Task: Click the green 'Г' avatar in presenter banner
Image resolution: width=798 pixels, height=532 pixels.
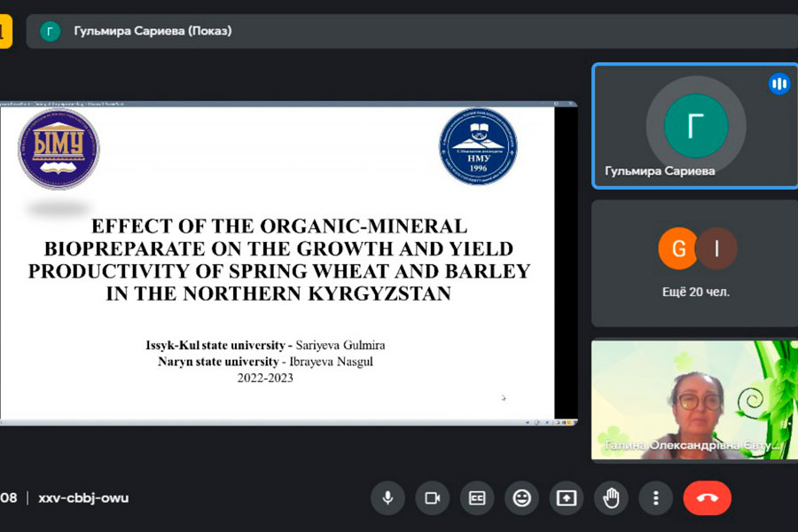Action: point(51,31)
